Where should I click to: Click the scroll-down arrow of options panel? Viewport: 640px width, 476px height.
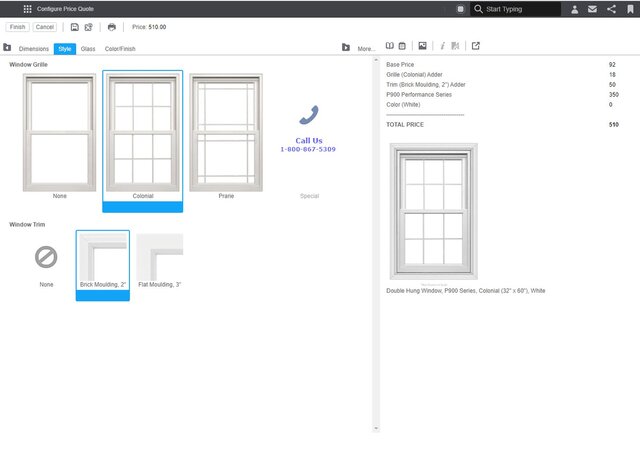point(377,428)
